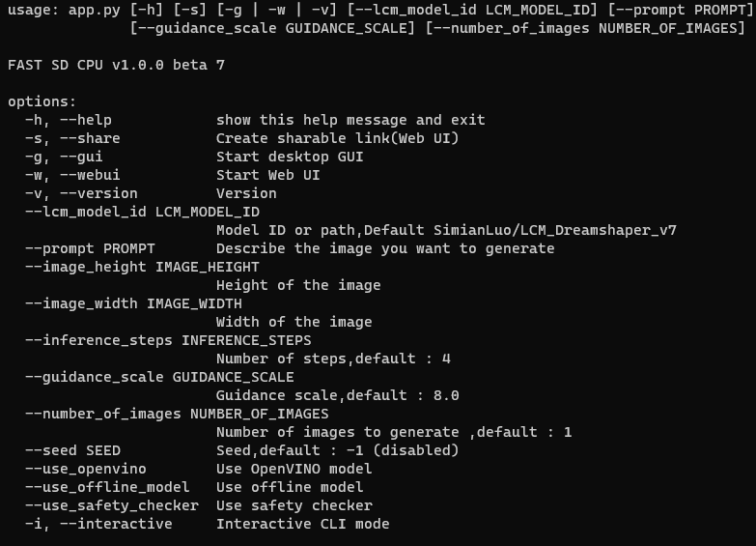Click the "Number of steps,default : 4" description
The width and height of the screenshot is (756, 546).
(333, 359)
